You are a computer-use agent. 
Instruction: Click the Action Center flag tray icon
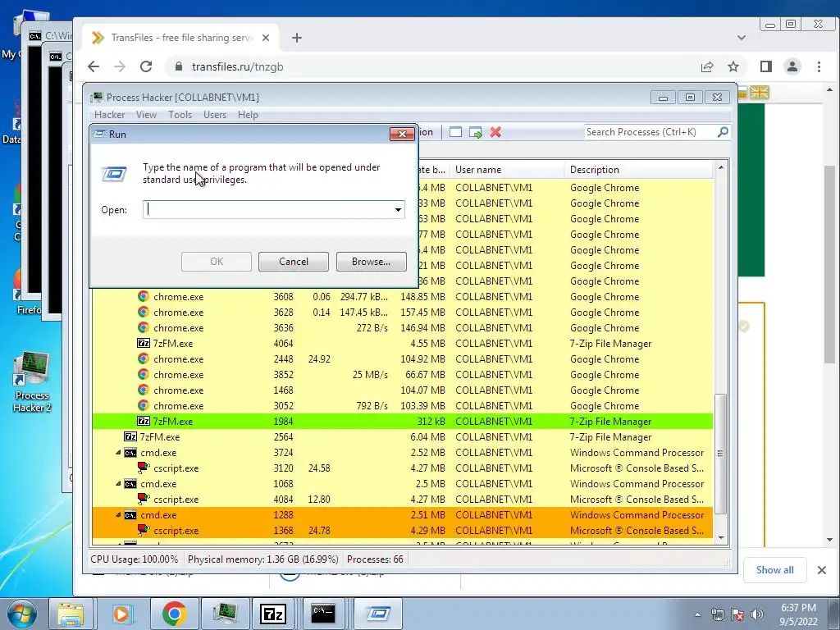tap(737, 614)
